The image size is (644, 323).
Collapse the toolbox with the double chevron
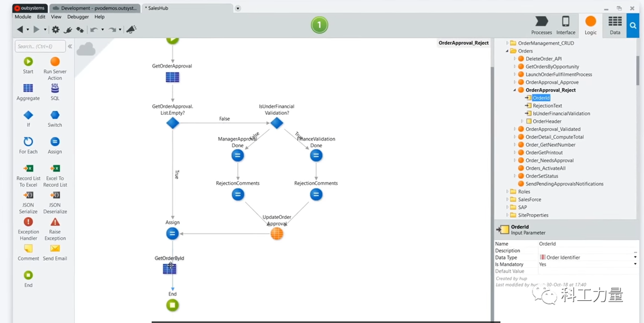tap(69, 46)
